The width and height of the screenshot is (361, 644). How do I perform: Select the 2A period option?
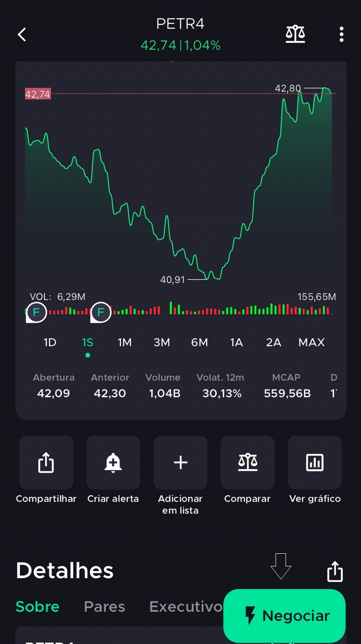[273, 342]
